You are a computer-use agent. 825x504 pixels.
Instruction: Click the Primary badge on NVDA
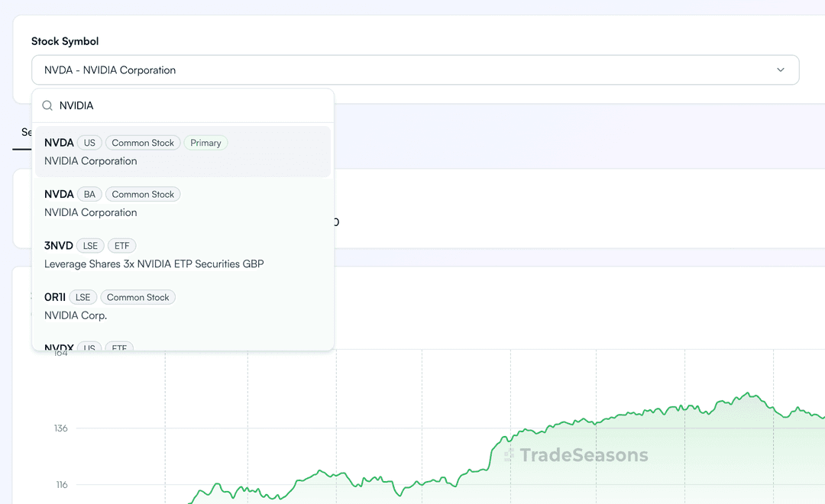tap(205, 143)
